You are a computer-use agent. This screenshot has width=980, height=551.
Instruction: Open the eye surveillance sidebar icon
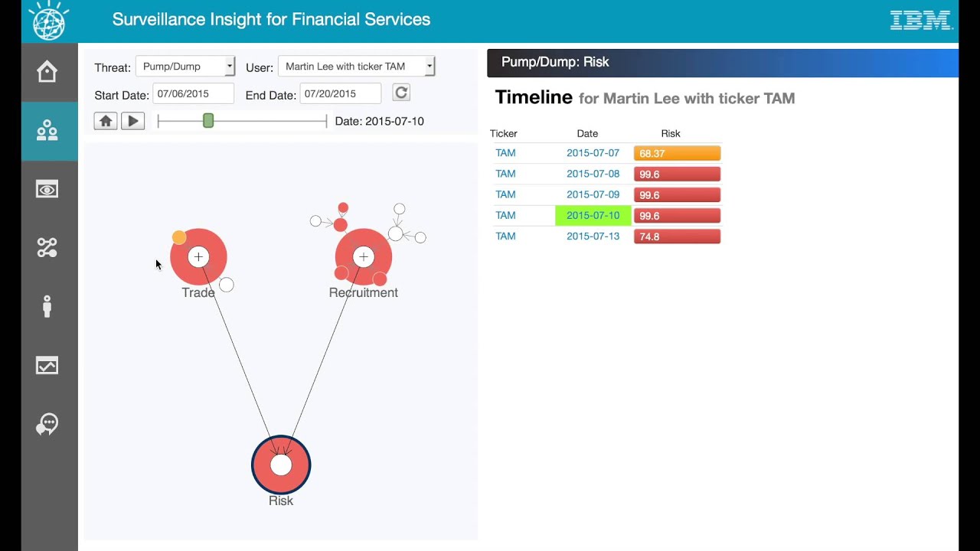coord(47,190)
